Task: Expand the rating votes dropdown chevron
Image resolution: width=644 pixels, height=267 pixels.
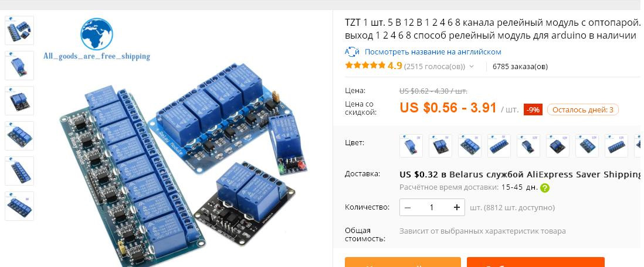Action: [471, 66]
